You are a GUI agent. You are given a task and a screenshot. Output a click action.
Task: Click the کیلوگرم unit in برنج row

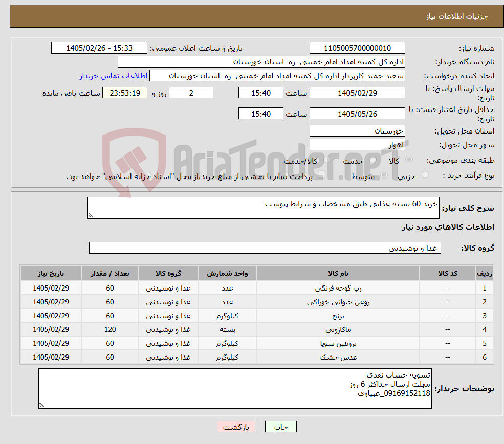pos(227,316)
